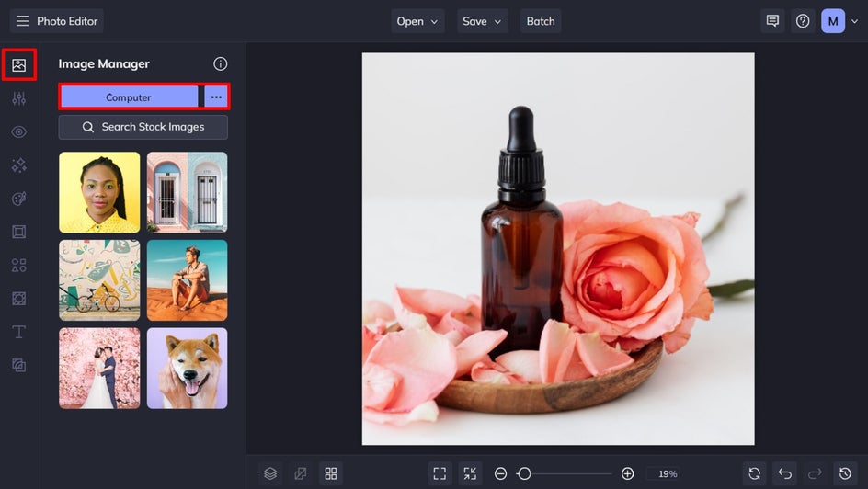The image size is (868, 489).
Task: Open the Graphics shapes icon
Action: [x=18, y=265]
